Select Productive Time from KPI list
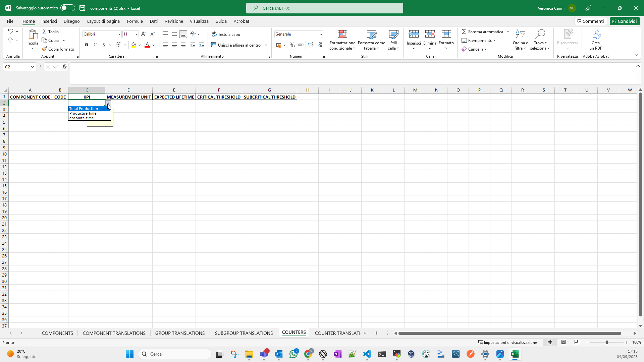This screenshot has width=644, height=362. pyautogui.click(x=83, y=113)
